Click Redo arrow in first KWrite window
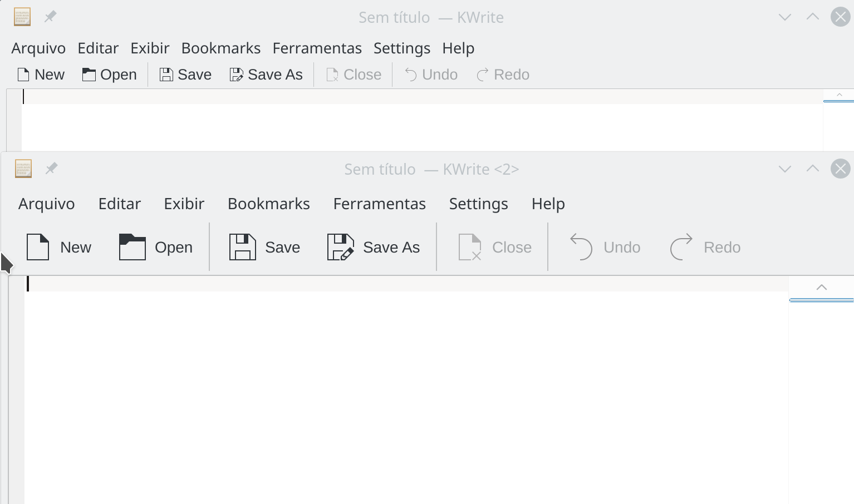This screenshot has height=504, width=854. point(483,75)
